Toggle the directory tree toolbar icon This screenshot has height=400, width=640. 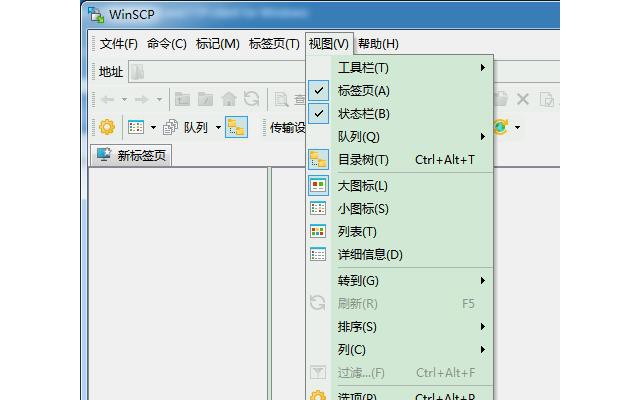(x=236, y=127)
